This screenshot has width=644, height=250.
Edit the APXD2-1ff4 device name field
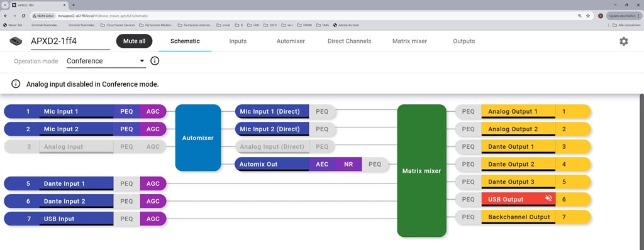[70, 41]
